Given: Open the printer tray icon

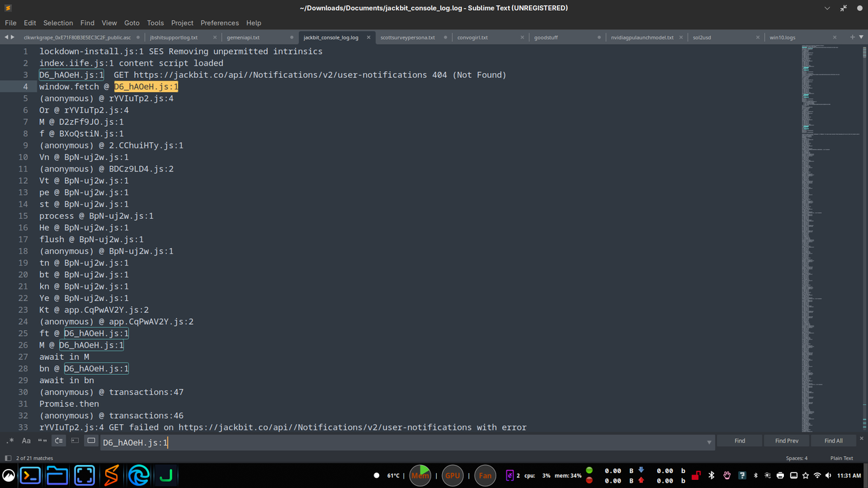Looking at the screenshot, I should coord(781,476).
